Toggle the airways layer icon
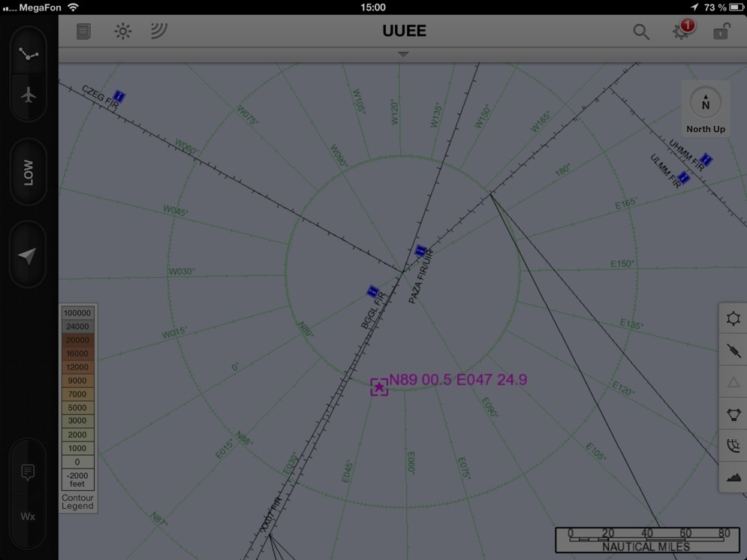This screenshot has height=560, width=747. point(733,351)
